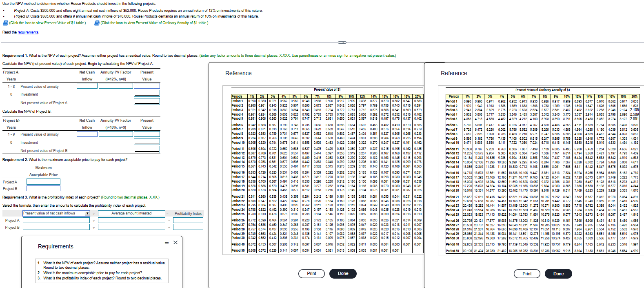
Task: Select Project B profitability index numerator field
Action: tap(56, 228)
